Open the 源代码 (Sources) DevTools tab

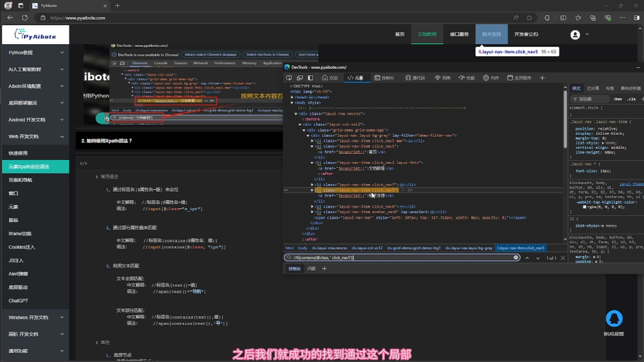pyautogui.click(x=415, y=78)
